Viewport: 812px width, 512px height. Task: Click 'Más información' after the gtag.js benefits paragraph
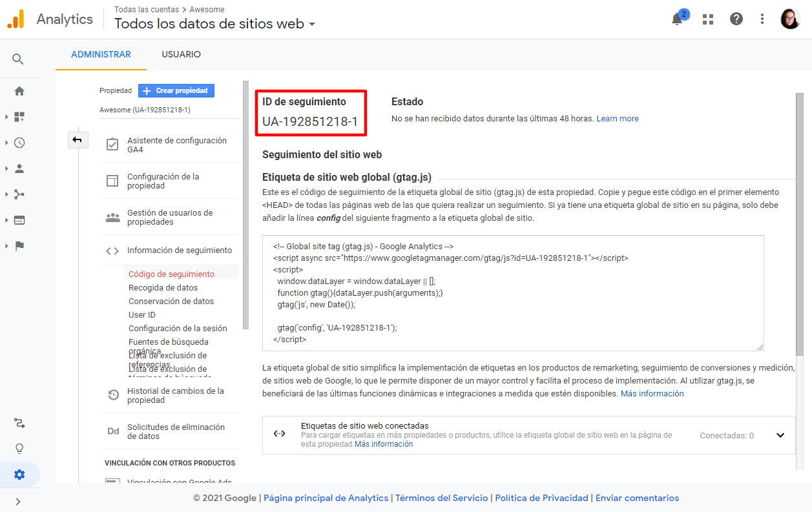[652, 393]
